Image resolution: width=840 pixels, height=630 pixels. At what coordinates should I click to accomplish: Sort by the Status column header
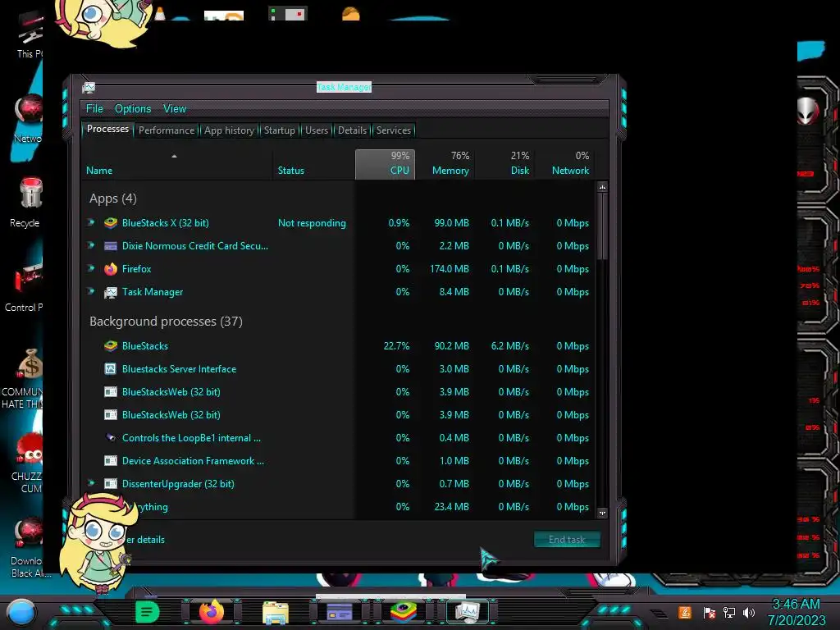pyautogui.click(x=314, y=164)
